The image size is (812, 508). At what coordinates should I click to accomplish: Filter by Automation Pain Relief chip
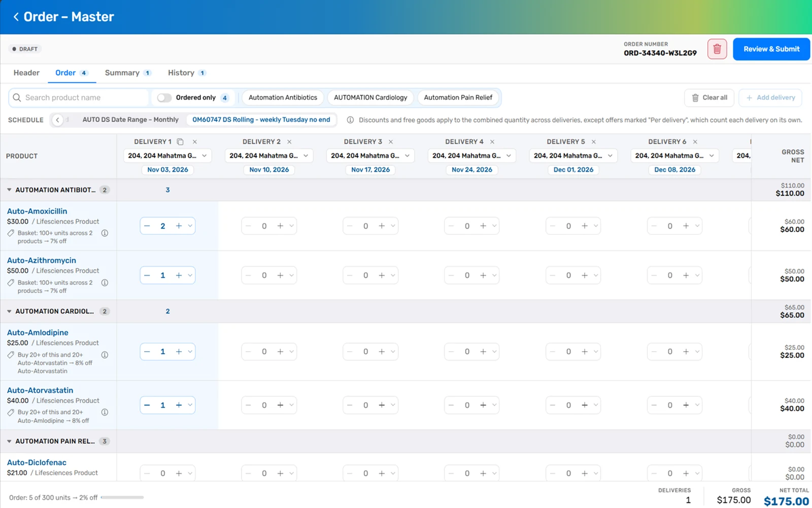(x=458, y=98)
